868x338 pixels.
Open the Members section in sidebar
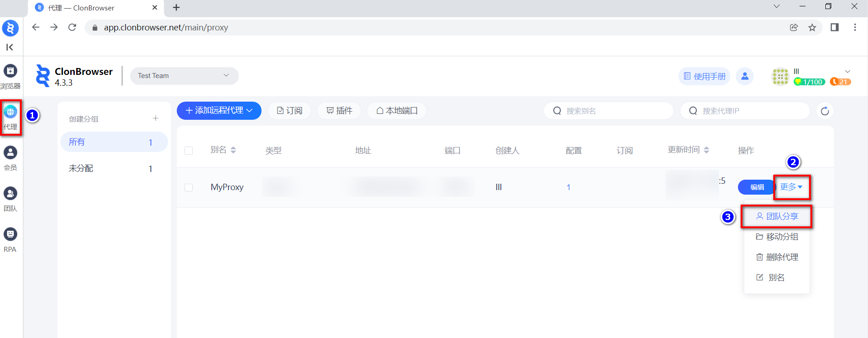[x=10, y=153]
